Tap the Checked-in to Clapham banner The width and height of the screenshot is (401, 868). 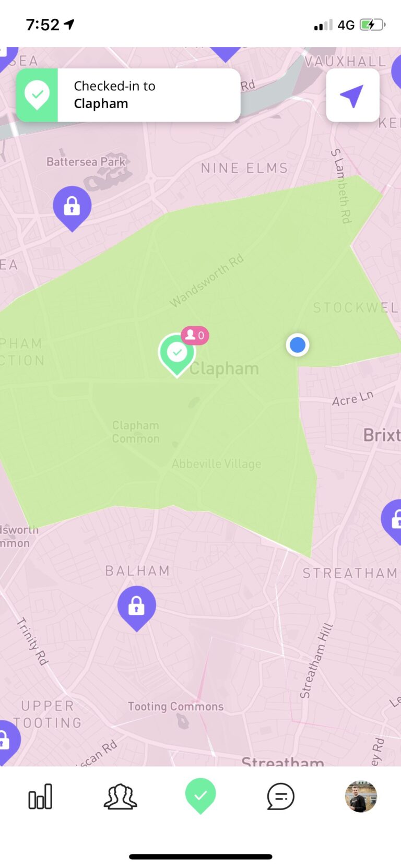coord(128,95)
